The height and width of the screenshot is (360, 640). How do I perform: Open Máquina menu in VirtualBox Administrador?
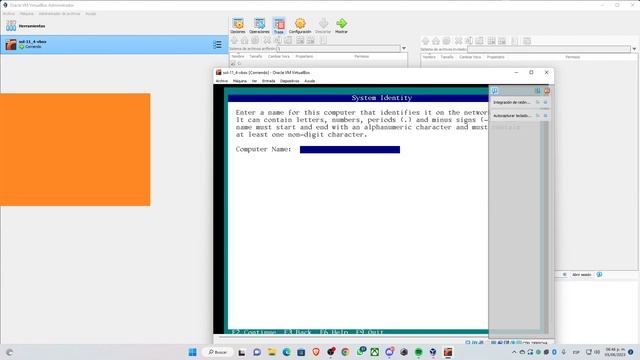tap(27, 13)
